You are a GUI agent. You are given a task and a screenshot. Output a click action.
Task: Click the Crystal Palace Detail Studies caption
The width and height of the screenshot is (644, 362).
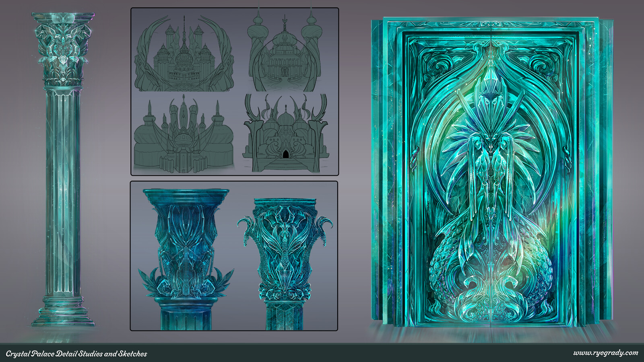(76, 354)
